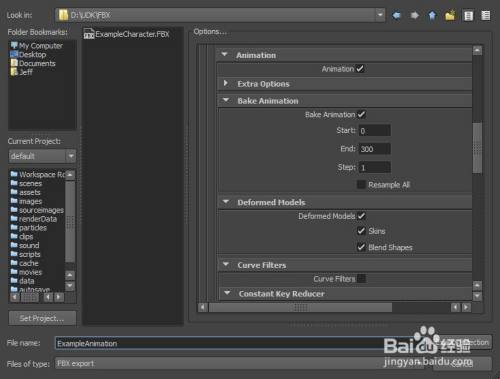Viewport: 500px width, 379px height.
Task: Go up to the parent folder
Action: click(432, 15)
